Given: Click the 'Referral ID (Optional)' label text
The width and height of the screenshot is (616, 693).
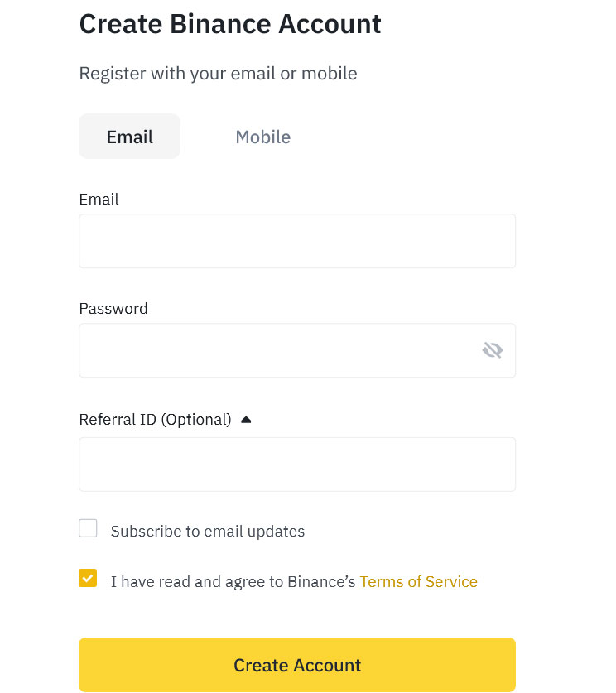Looking at the screenshot, I should pos(155,420).
